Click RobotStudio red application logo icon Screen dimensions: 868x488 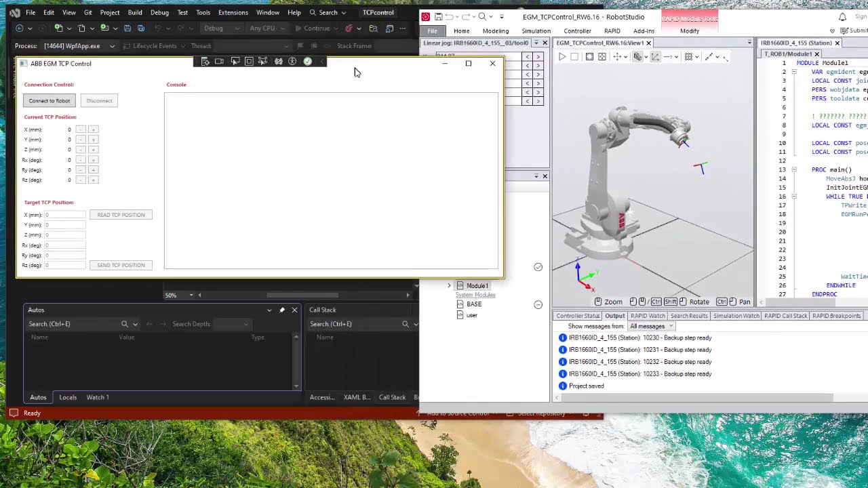click(x=425, y=17)
